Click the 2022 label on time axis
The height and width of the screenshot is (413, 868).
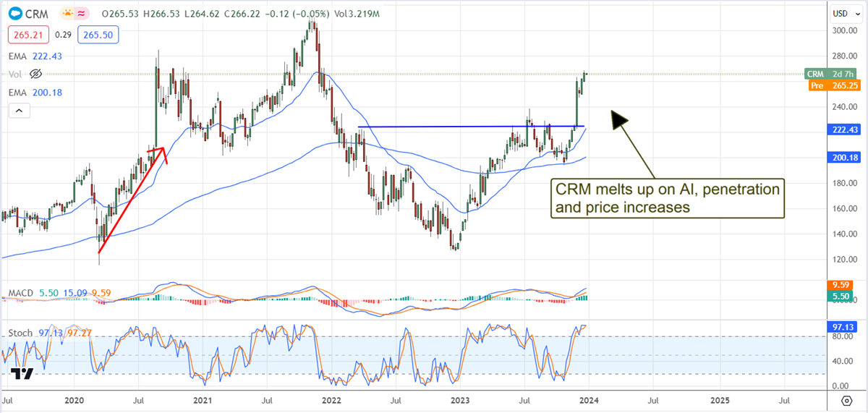[x=332, y=399]
